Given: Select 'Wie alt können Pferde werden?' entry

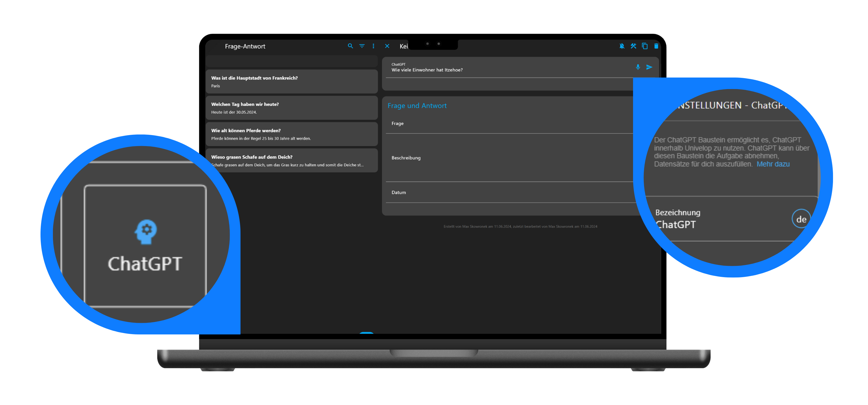Looking at the screenshot, I should (292, 134).
